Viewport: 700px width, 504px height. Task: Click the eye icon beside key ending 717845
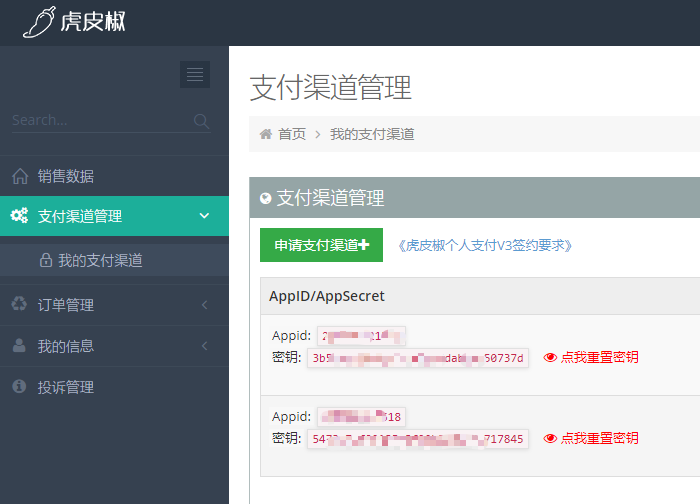(550, 438)
